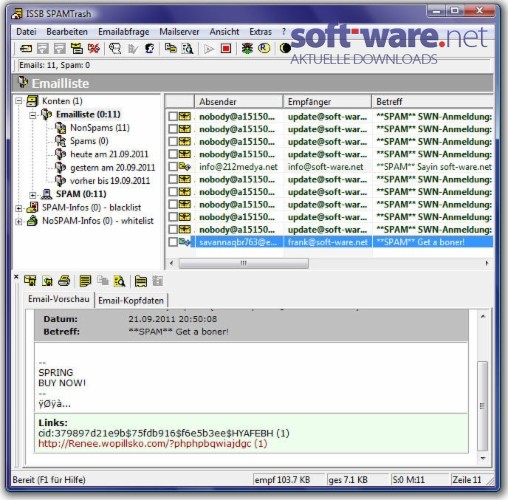Switch to the Email-Kopfdaten tab
This screenshot has width=508, height=500.
tap(131, 300)
